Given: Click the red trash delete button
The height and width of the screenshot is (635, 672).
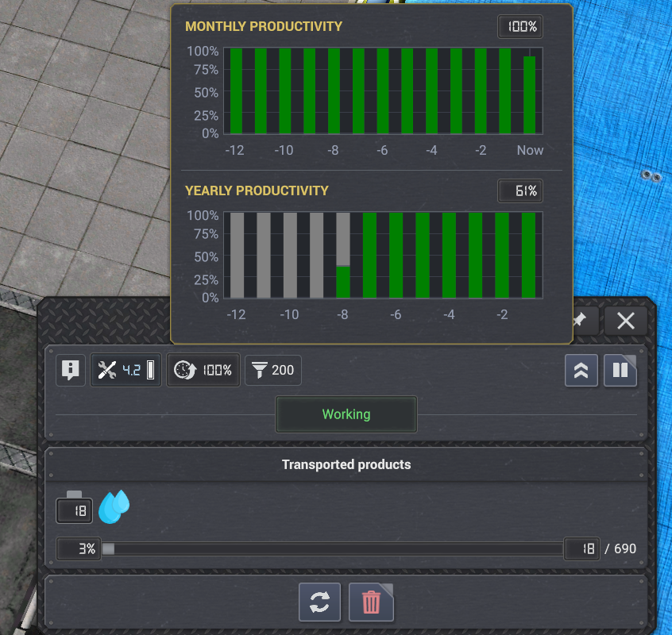Looking at the screenshot, I should [371, 602].
